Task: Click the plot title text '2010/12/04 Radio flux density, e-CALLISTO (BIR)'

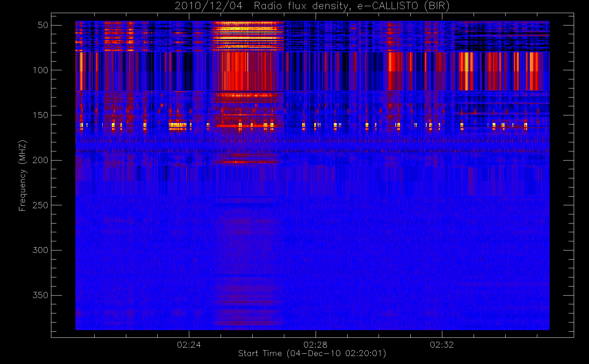Action: click(312, 6)
